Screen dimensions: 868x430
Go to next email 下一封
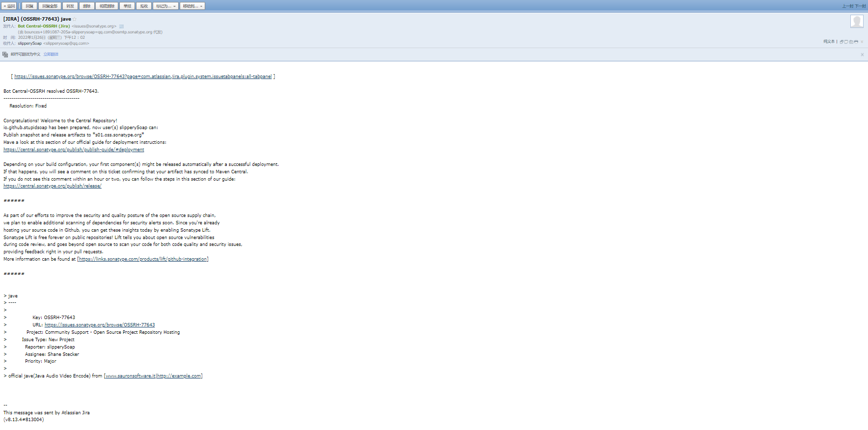point(861,6)
